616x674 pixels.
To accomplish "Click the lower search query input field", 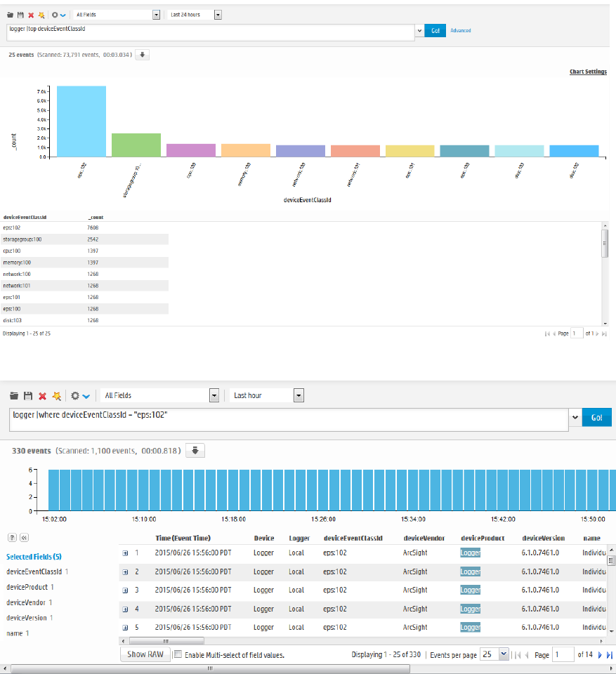I will click(289, 420).
